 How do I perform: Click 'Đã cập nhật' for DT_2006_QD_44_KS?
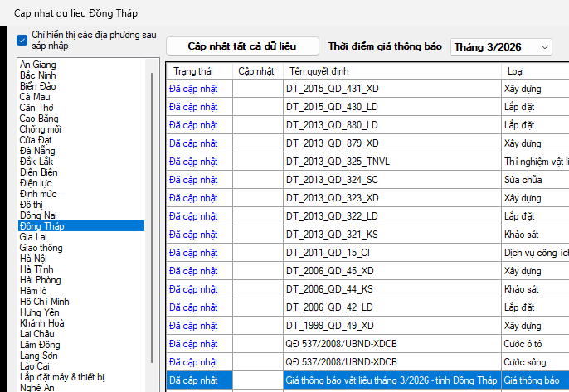click(193, 289)
